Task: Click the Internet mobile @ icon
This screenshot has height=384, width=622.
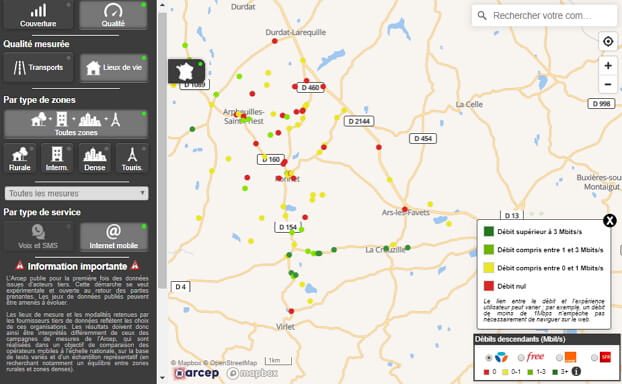Action: tap(113, 231)
